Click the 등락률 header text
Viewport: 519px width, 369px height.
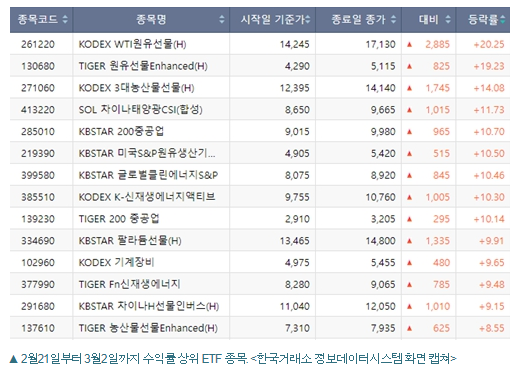[x=483, y=19]
